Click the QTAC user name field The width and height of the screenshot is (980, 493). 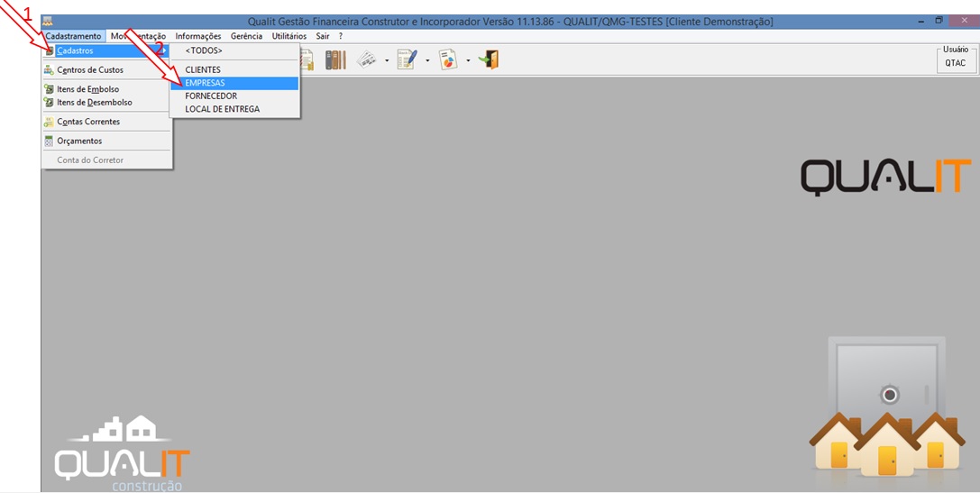click(955, 63)
